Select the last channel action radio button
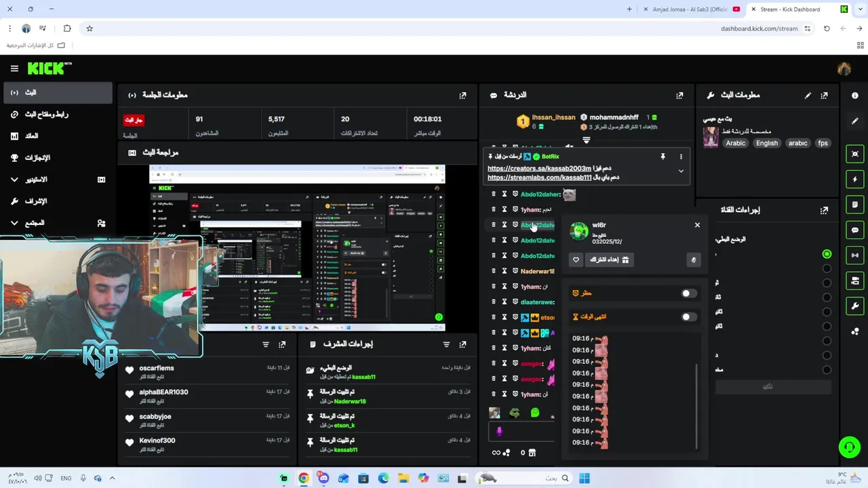Image resolution: width=868 pixels, height=488 pixels. [827, 370]
